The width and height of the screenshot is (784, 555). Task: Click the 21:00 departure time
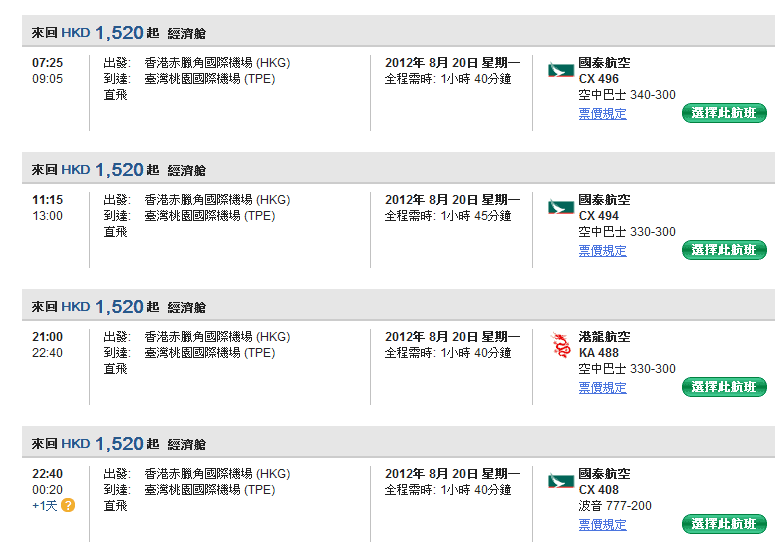point(47,337)
